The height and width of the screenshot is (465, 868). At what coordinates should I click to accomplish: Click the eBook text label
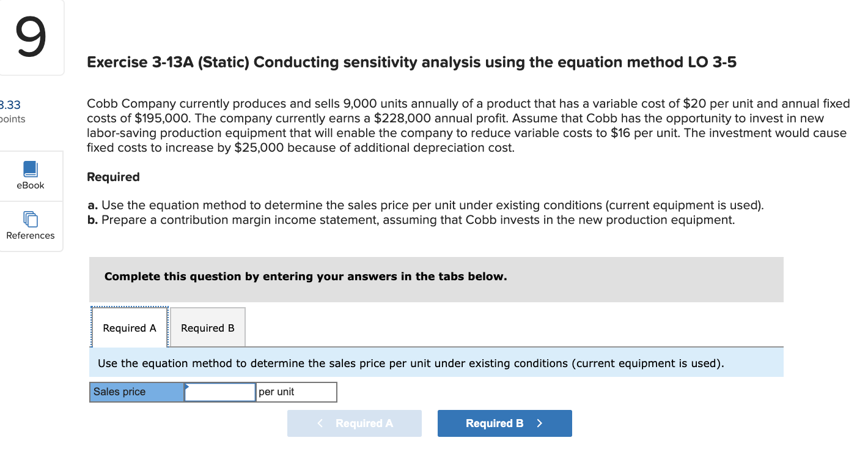coord(30,185)
